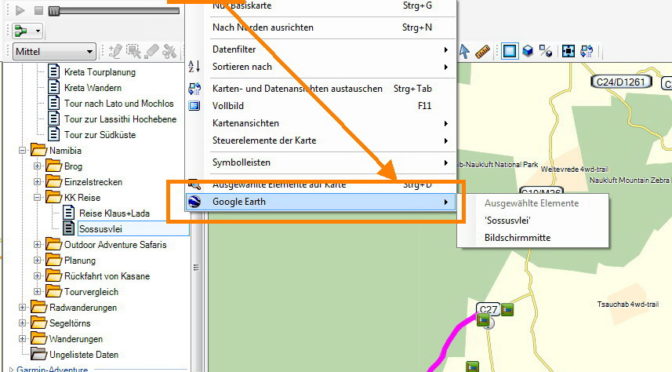Click the Ungelistete Daten folder icon

(39, 354)
